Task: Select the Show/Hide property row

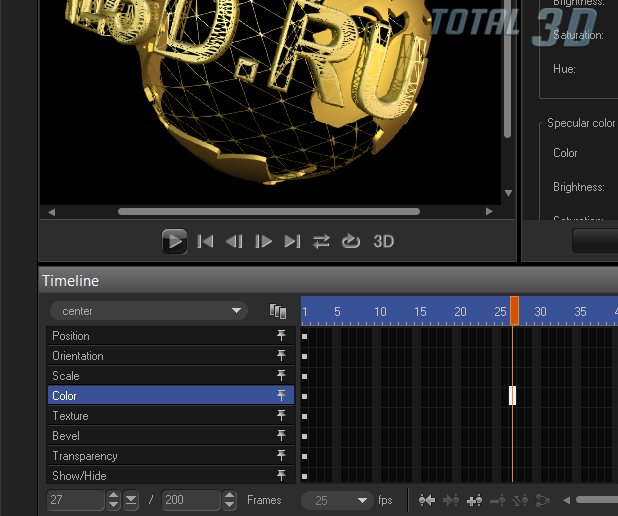Action: coord(171,476)
